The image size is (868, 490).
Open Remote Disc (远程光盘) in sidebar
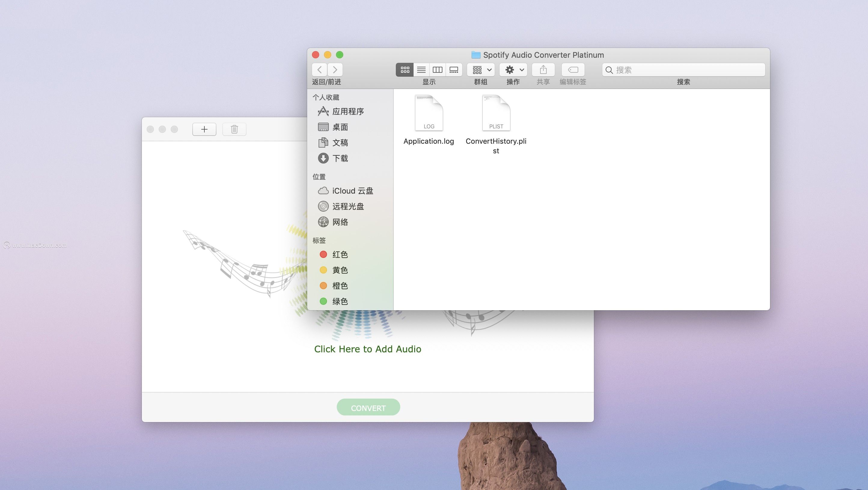(x=350, y=206)
